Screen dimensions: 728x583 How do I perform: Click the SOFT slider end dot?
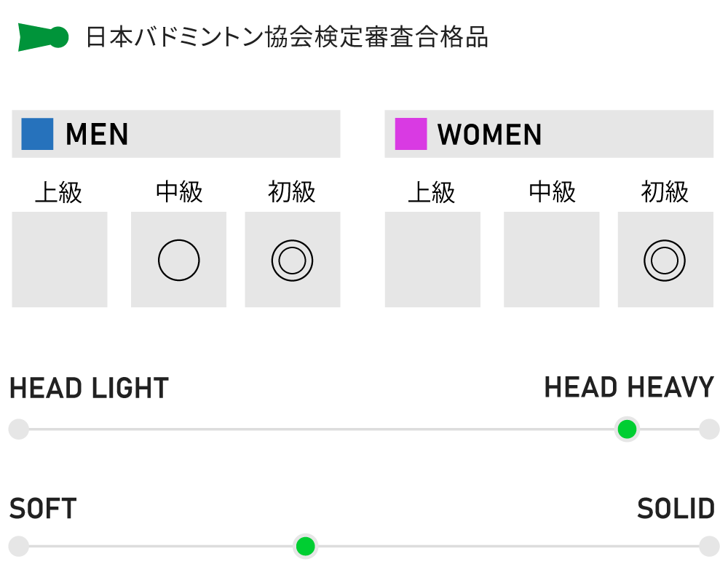[19, 547]
